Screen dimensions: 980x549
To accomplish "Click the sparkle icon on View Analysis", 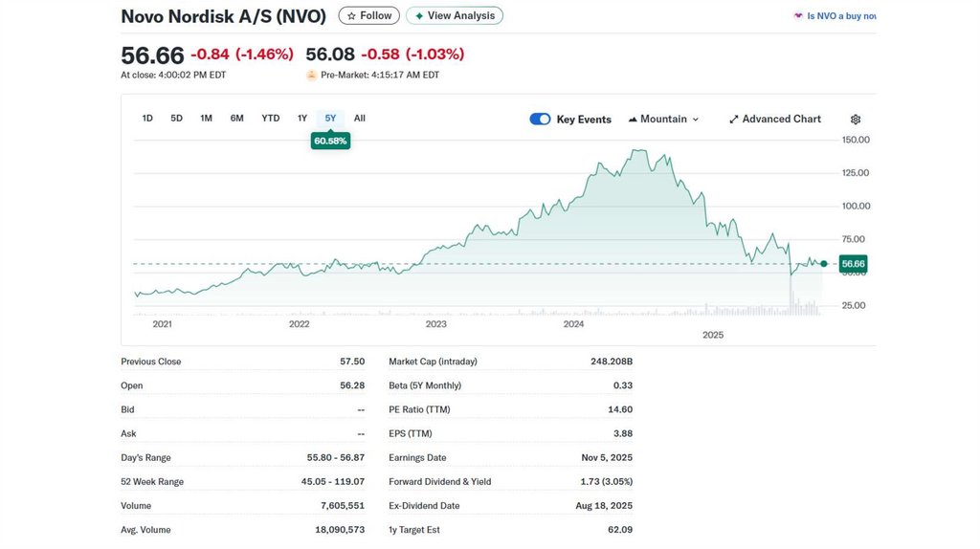I will click(x=418, y=16).
